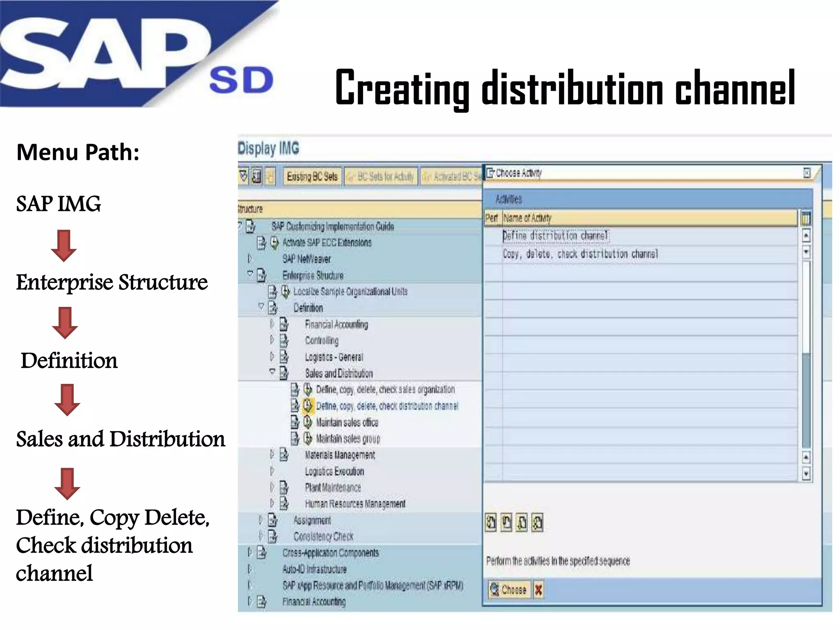840x630 pixels.
Task: Select the Define distribution channel activity row
Action: [x=641, y=236]
